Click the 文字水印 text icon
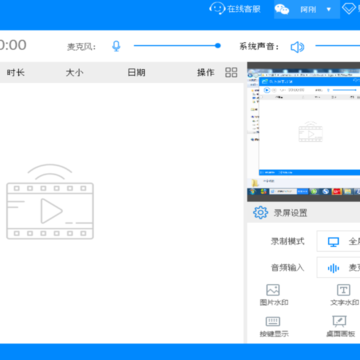Image resolution: width=360 pixels, height=360 pixels. [x=344, y=290]
